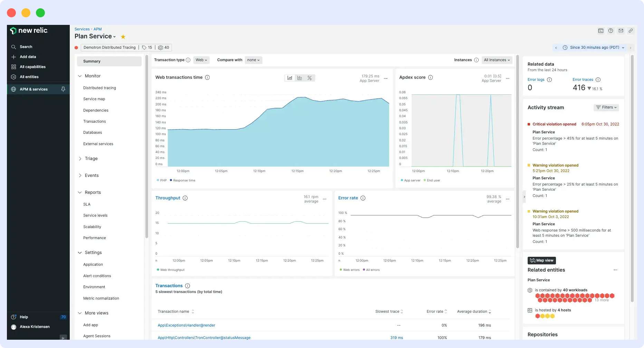Toggle percentage view on transactions chart
Viewport: 644px width, 348px height.
[x=309, y=78]
